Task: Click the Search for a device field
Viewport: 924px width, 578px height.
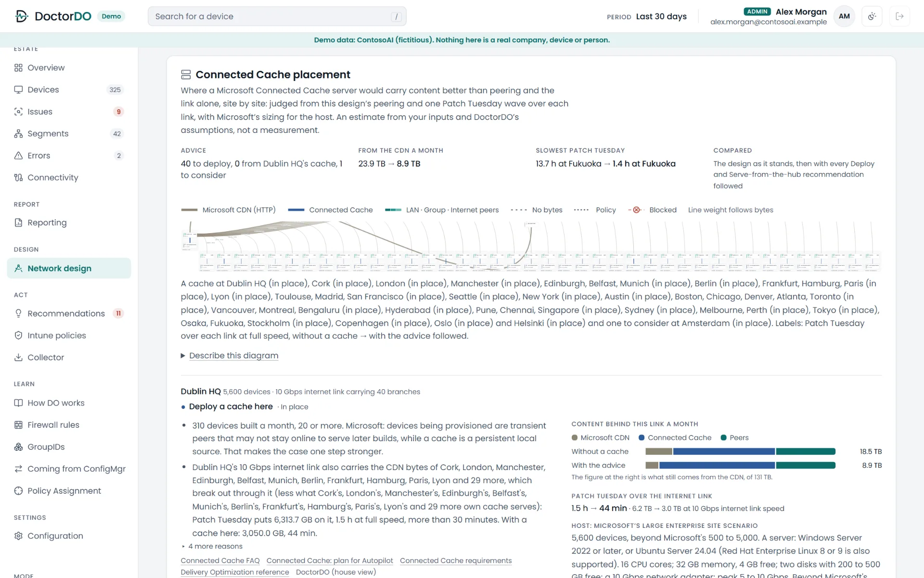Action: 277,16
